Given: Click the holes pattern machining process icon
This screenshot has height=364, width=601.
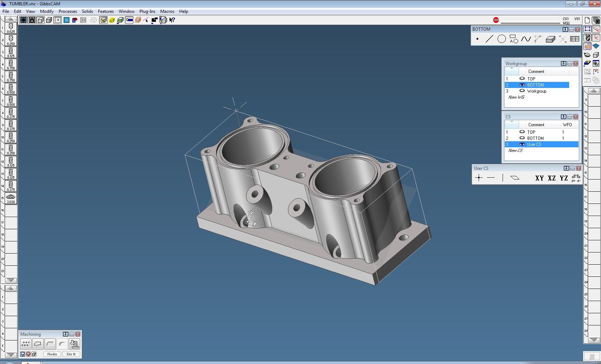Looking at the screenshot, I should tap(25, 344).
